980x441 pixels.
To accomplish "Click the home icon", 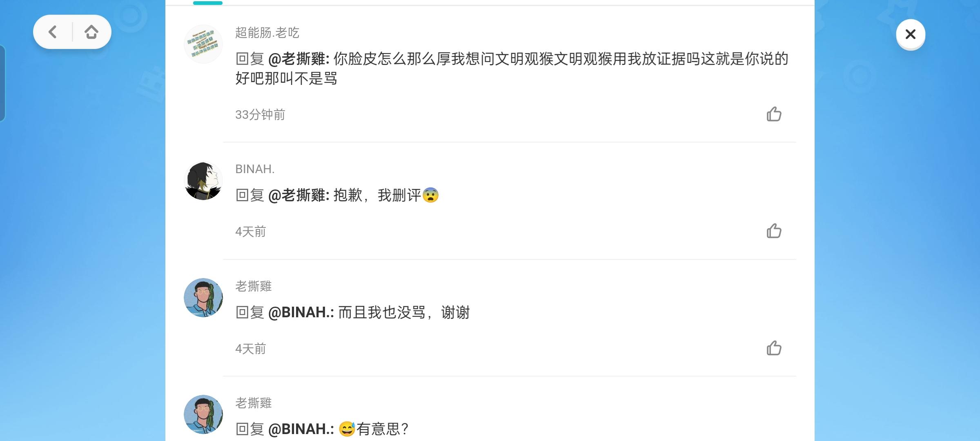I will click(91, 32).
